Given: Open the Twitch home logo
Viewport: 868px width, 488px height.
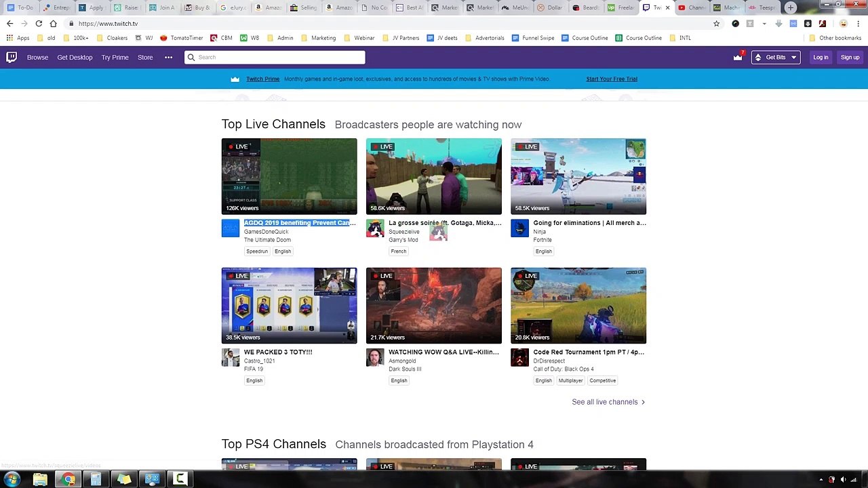Looking at the screenshot, I should [12, 57].
